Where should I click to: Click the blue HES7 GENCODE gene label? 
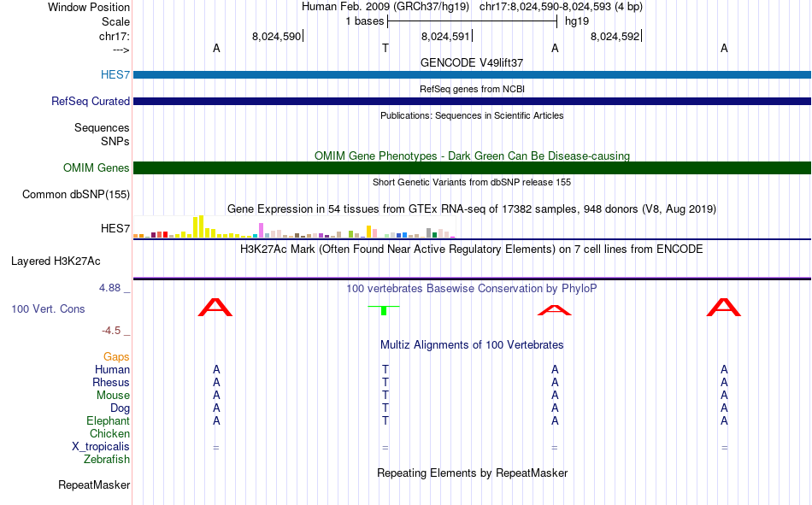[115, 74]
